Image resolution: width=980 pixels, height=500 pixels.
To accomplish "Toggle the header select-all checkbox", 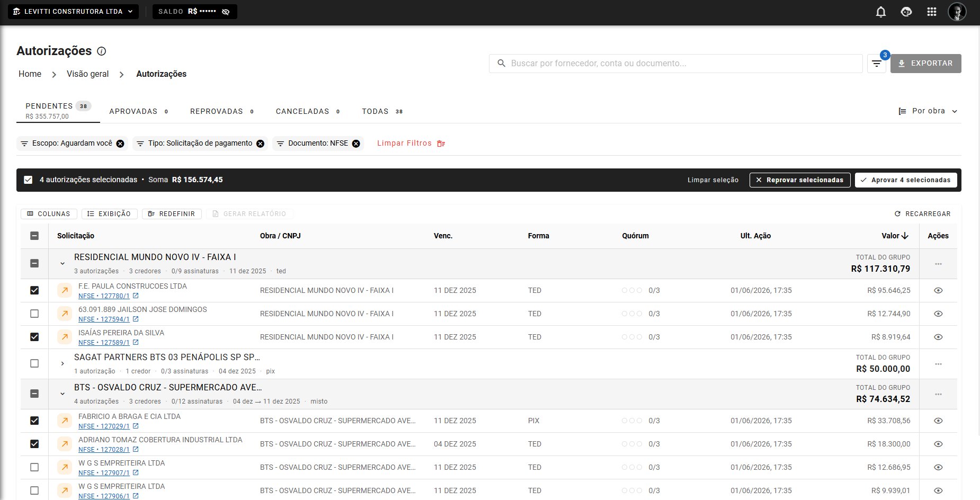I will coord(34,236).
